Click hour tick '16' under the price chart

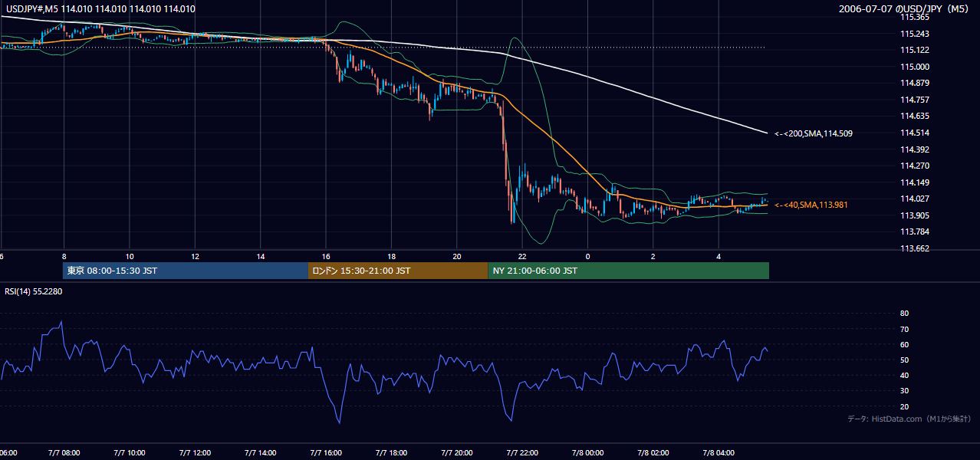tap(326, 256)
